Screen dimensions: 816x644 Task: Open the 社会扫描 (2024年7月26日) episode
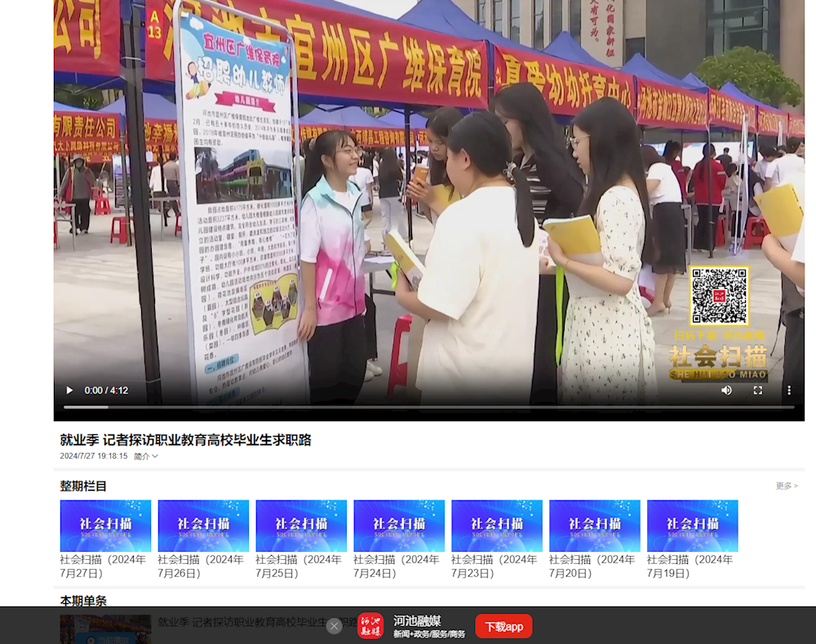pyautogui.click(x=202, y=526)
